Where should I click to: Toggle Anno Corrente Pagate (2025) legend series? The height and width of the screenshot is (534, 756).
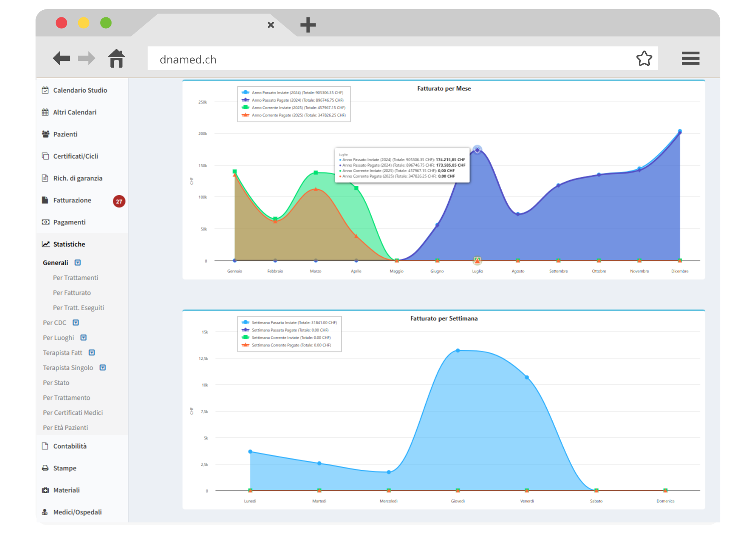pyautogui.click(x=298, y=115)
